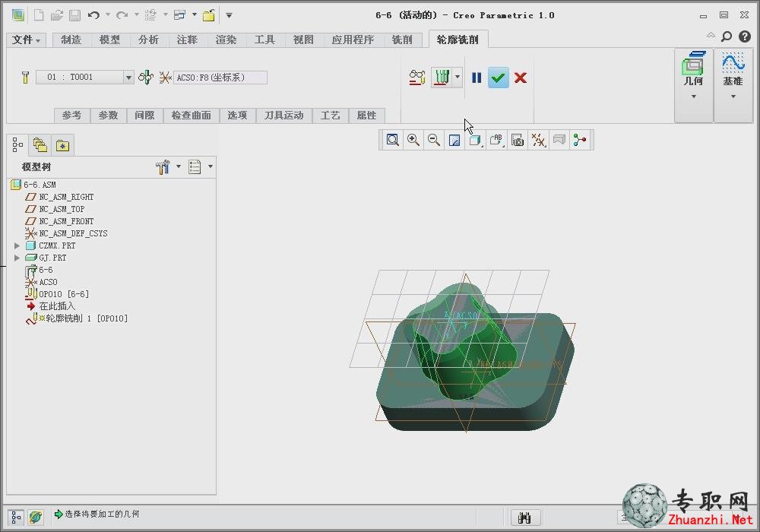
Task: Click the Repaint icon in graphics toolbar
Action: click(x=454, y=140)
